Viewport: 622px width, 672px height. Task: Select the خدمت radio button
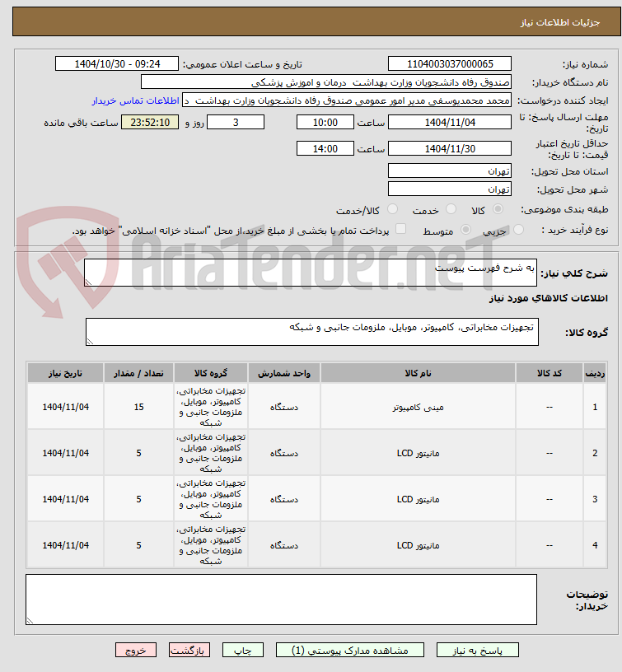(x=451, y=209)
